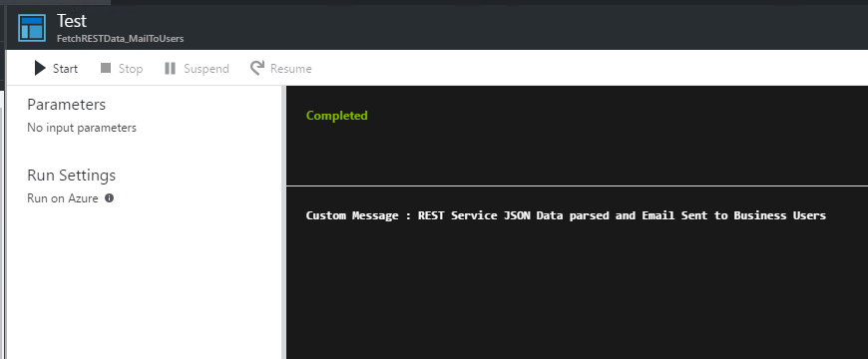Click the runbook Test blade icon
868x359 pixels.
tap(32, 28)
